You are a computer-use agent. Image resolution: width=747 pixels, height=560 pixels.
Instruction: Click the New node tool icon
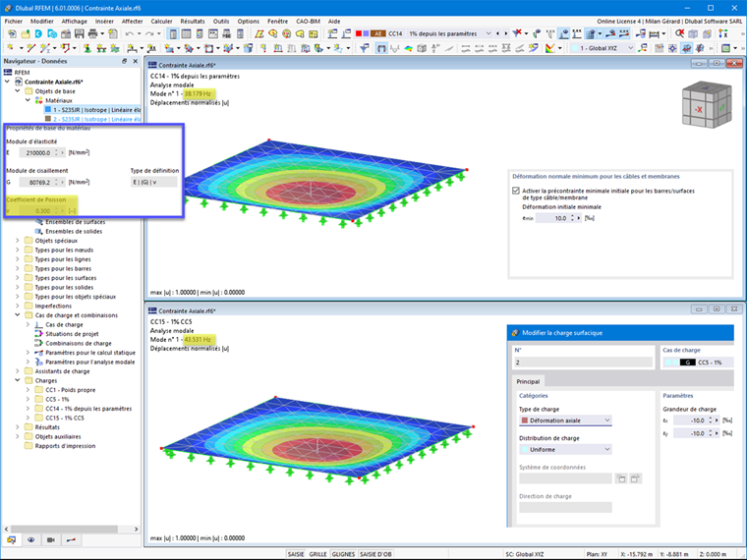click(x=10, y=48)
